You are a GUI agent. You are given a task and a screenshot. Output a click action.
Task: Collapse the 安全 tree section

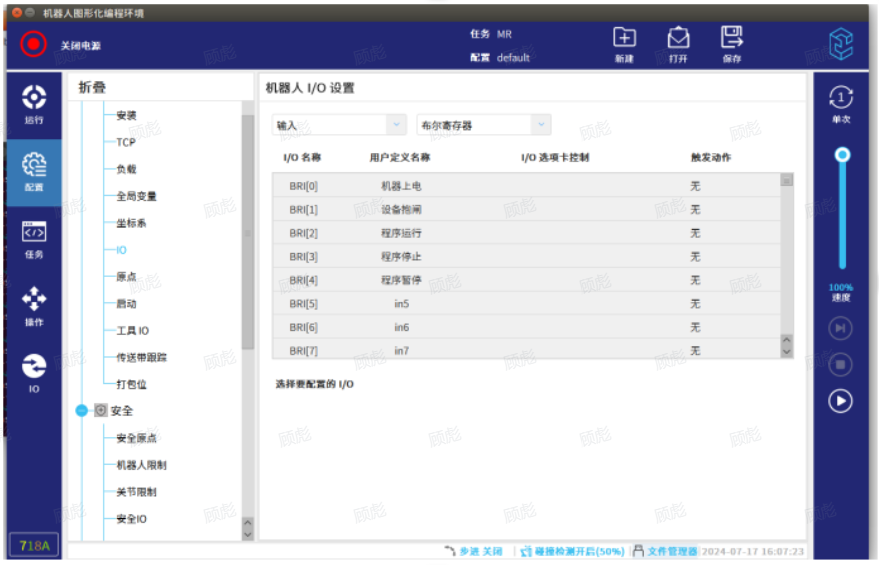[82, 410]
